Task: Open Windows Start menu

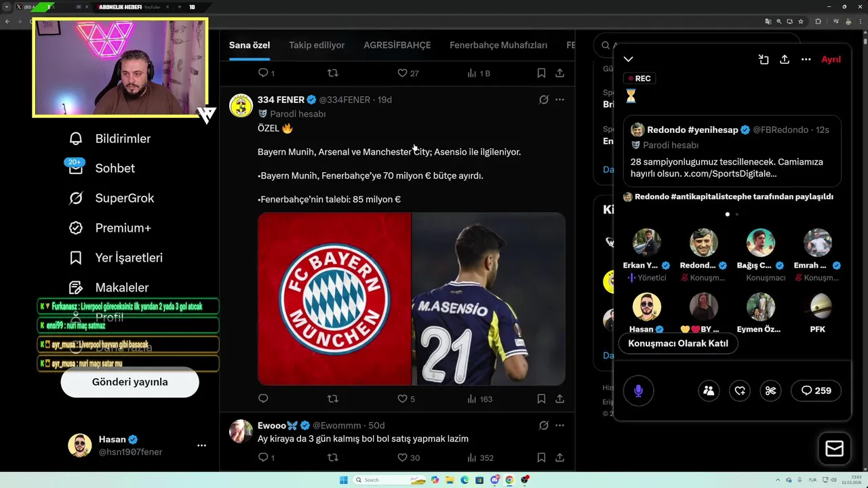Action: click(344, 480)
